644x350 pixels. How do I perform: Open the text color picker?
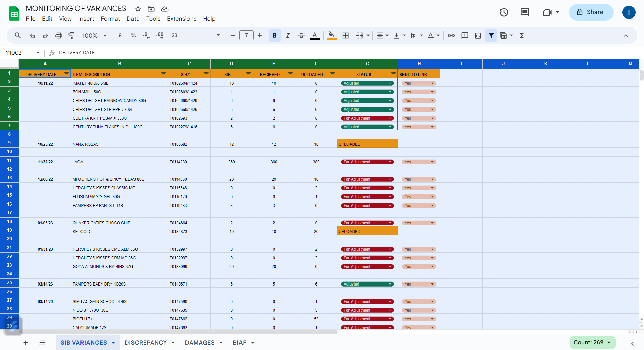coord(315,35)
